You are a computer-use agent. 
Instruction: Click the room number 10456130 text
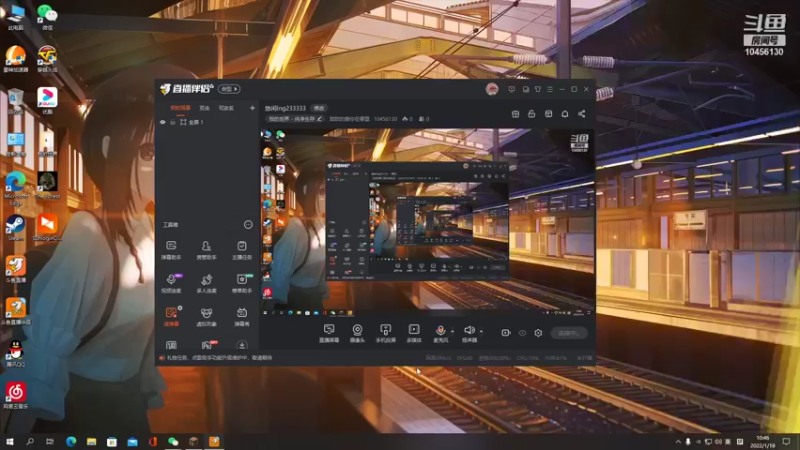[385, 119]
